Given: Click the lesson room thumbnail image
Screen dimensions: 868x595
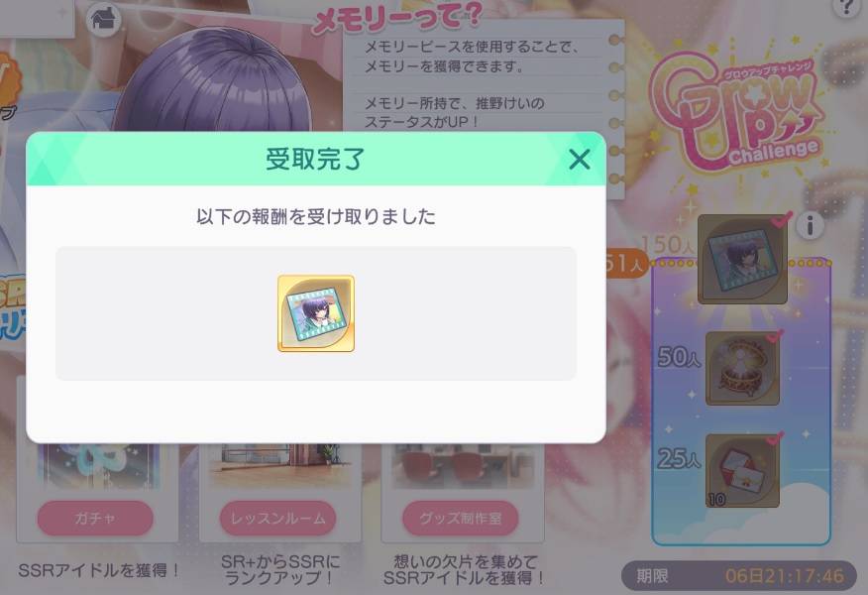Looking at the screenshot, I should [280, 466].
